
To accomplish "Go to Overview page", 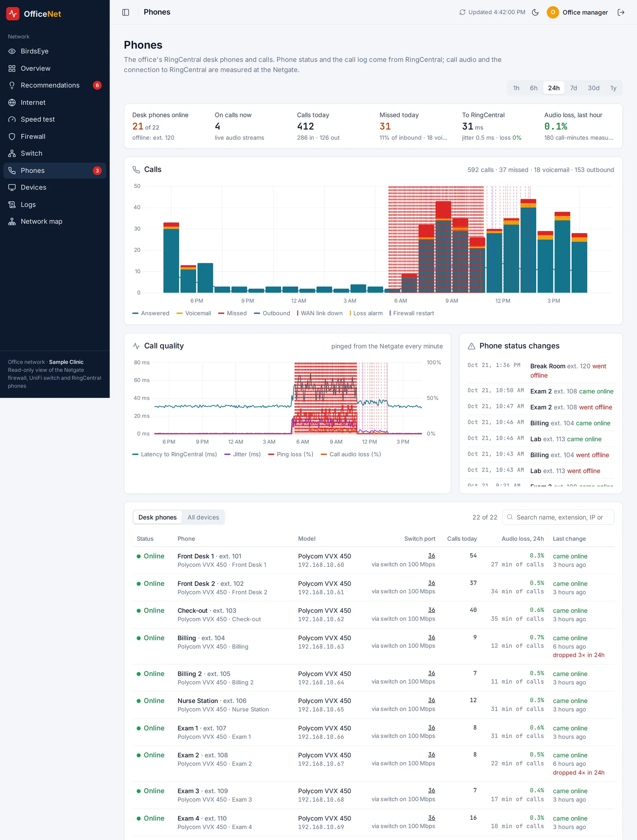I will [55, 68].
